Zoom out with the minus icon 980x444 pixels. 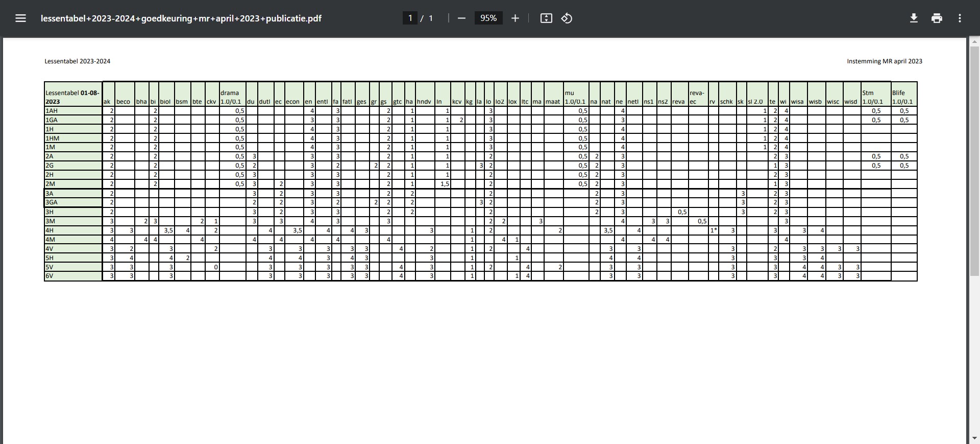[462, 18]
